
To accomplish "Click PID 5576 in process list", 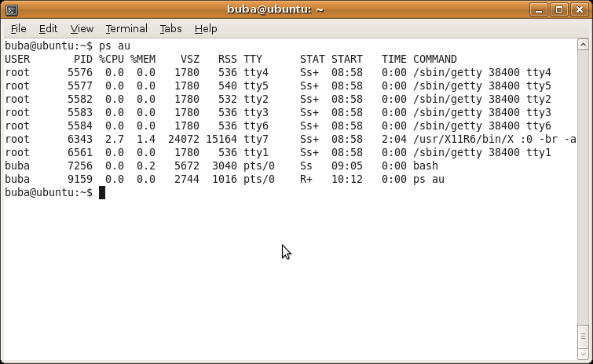I will 80,72.
